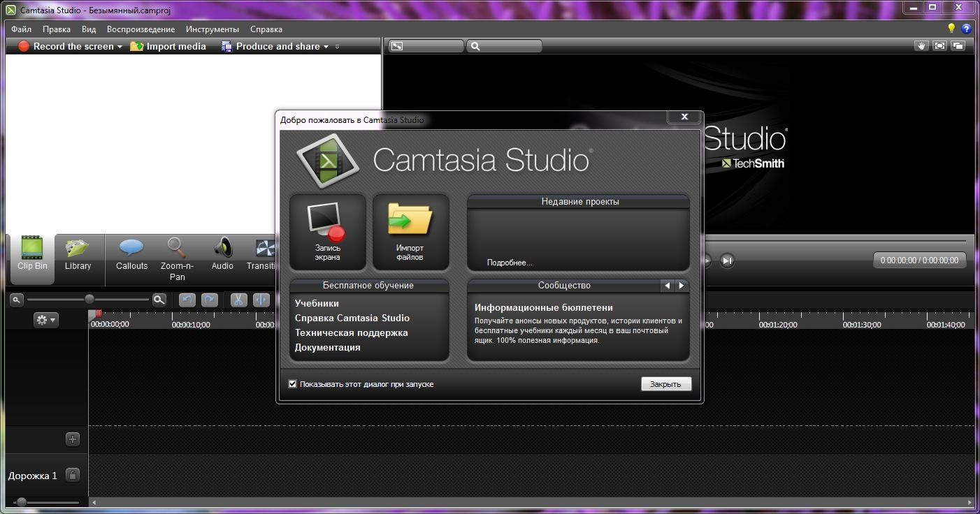Close the welcome dialog with the X

[684, 117]
